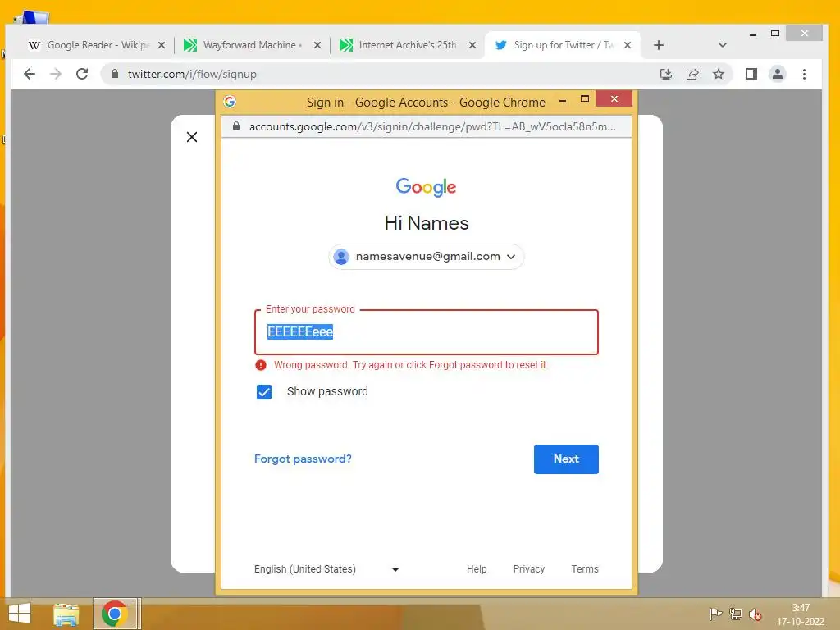Close the Sign up for Twitter tab

click(628, 46)
